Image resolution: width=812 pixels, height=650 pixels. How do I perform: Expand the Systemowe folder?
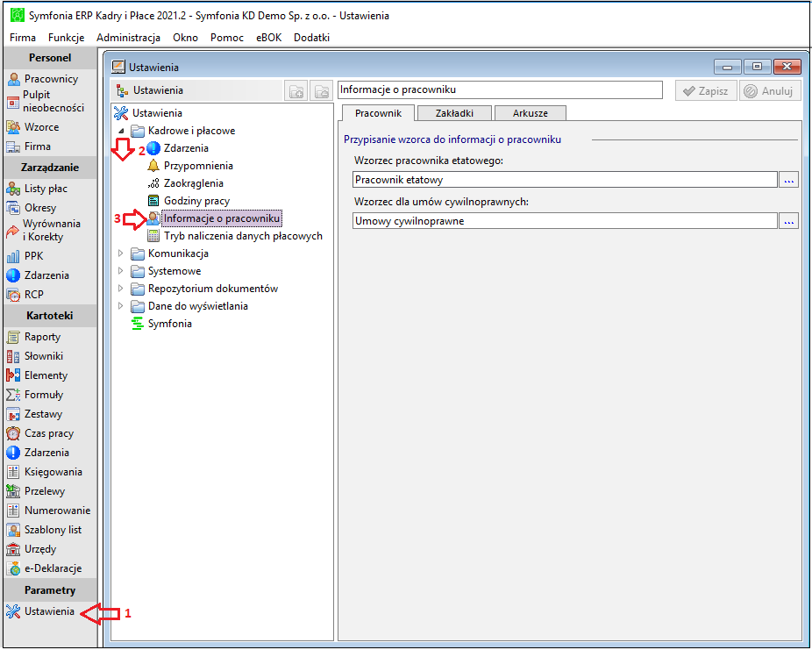point(121,271)
